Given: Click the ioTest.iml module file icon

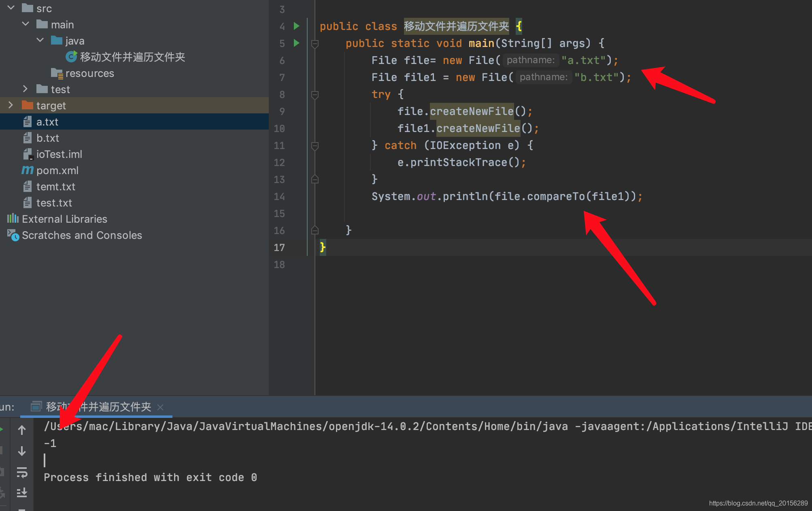Looking at the screenshot, I should tap(28, 154).
